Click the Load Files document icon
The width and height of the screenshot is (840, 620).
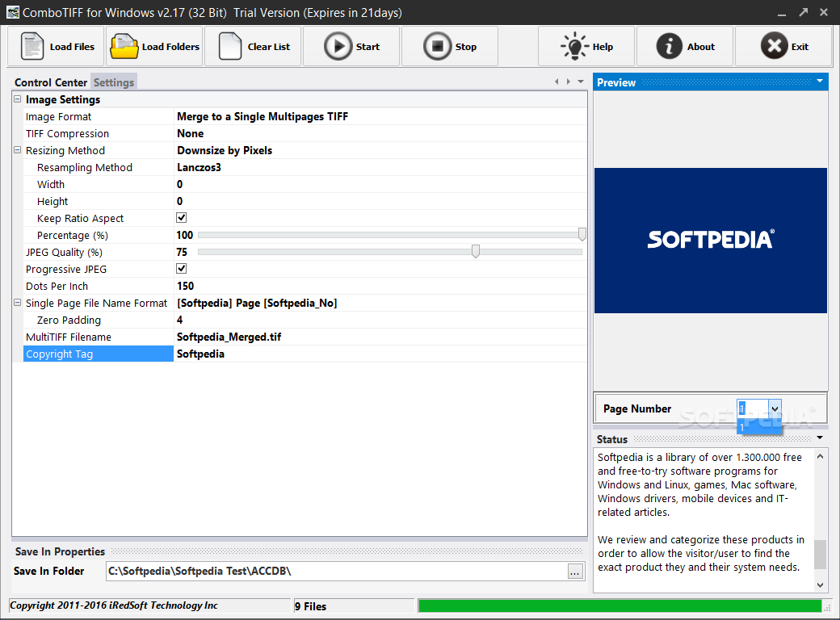coord(31,47)
